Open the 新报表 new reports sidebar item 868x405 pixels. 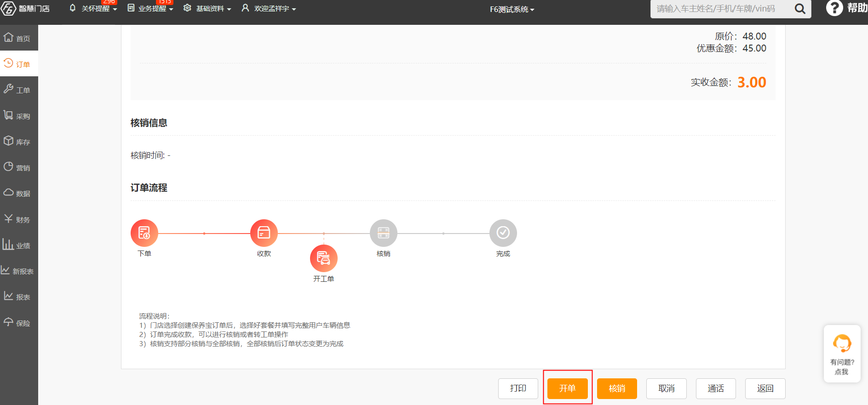(19, 271)
